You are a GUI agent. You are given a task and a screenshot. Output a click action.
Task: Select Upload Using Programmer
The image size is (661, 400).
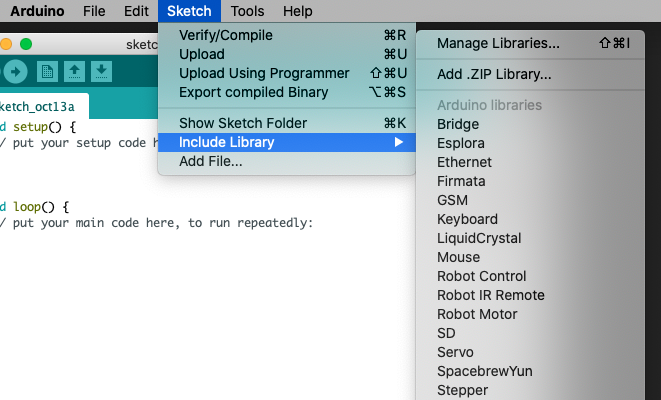(287, 73)
